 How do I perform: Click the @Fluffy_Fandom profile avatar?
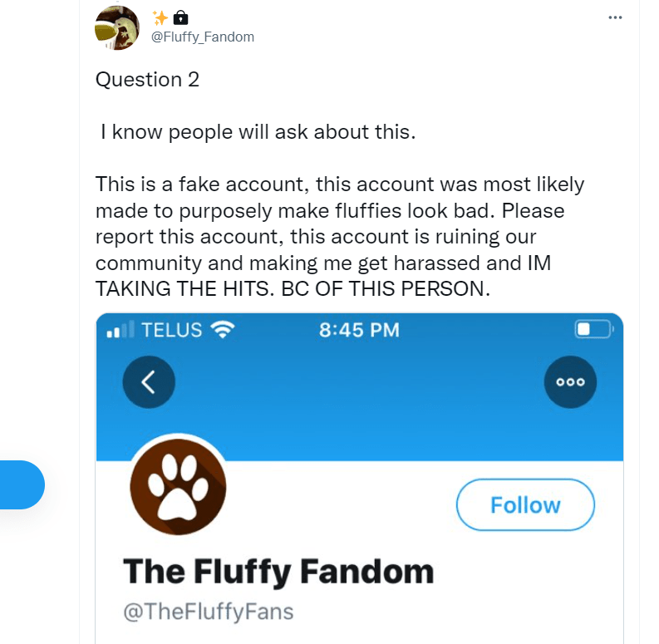117,27
